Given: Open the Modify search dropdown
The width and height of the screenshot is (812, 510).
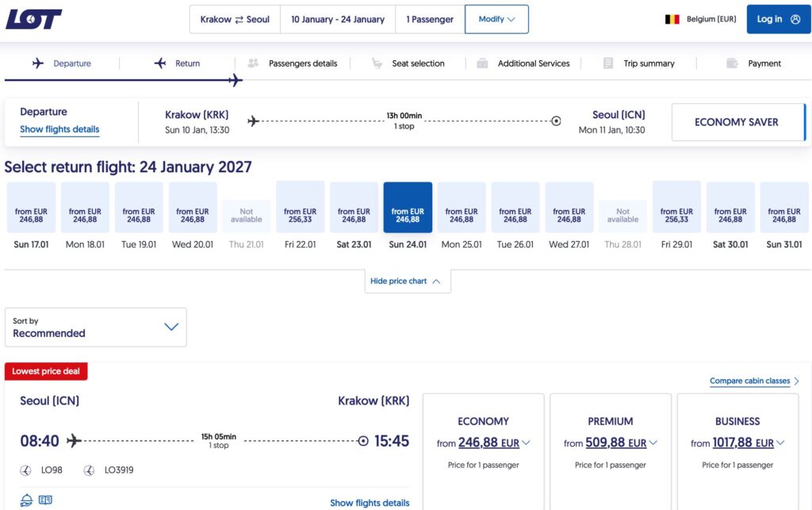Looking at the screenshot, I should (x=496, y=19).
